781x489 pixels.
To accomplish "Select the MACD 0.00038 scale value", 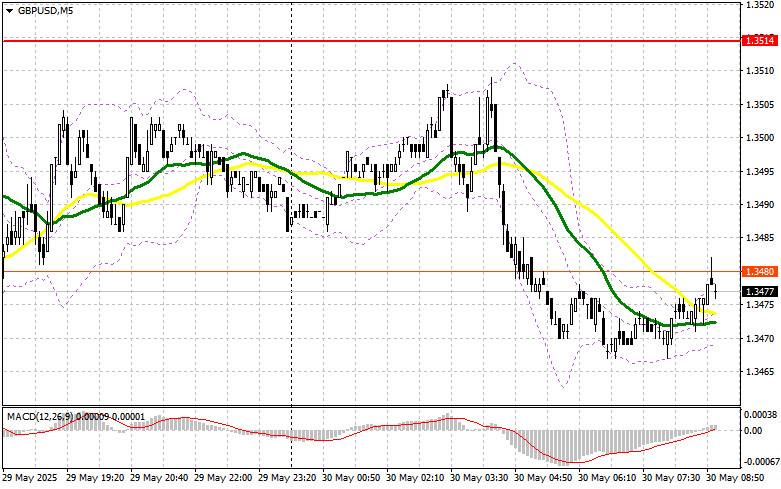I will [760, 414].
